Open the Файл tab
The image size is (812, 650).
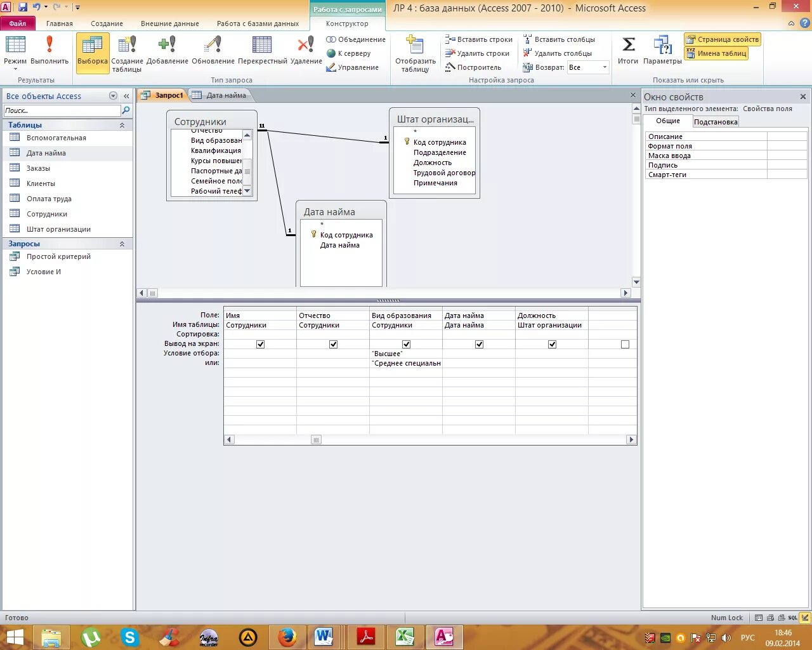[x=18, y=23]
